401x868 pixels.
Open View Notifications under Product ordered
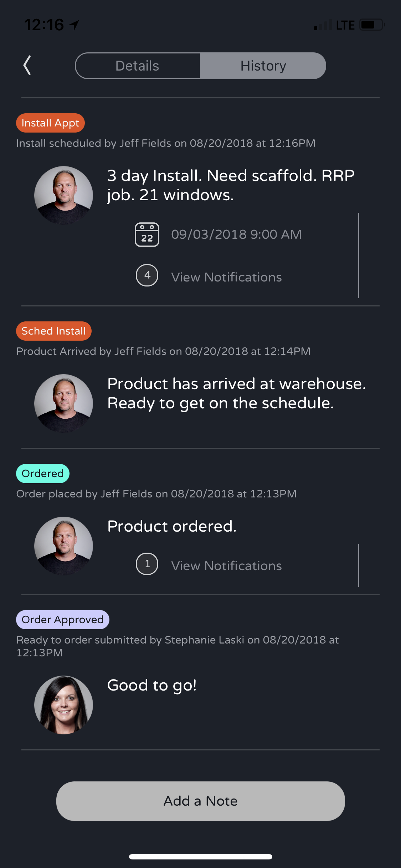click(226, 566)
